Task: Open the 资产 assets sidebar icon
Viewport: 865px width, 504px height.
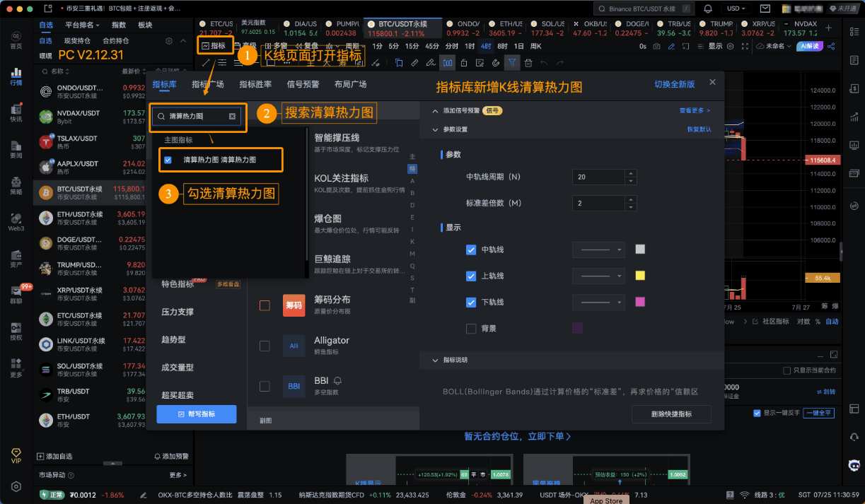Action: pyautogui.click(x=16, y=259)
